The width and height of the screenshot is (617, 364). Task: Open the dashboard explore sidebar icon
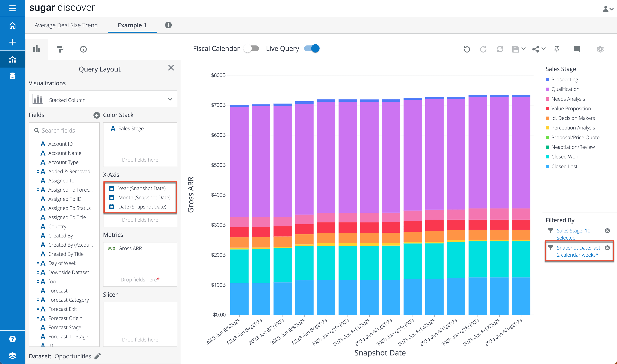coord(12,59)
